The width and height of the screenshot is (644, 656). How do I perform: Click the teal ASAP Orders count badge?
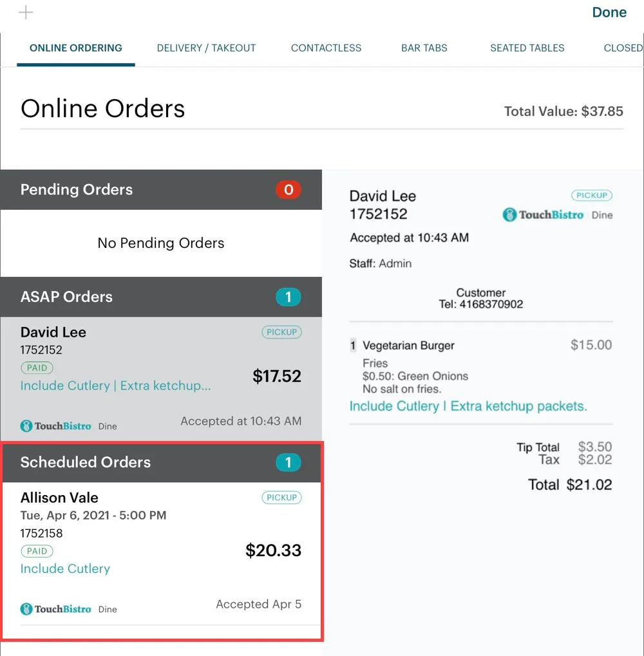(x=289, y=297)
